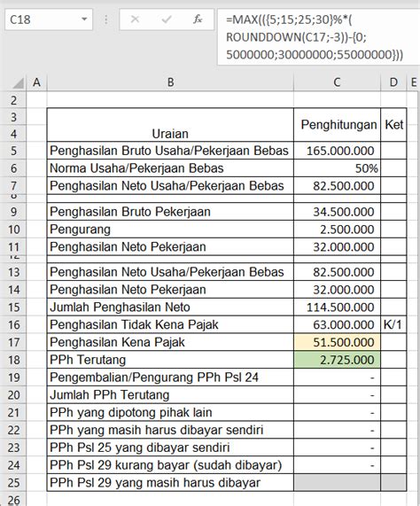The height and width of the screenshot is (506, 420).
Task: Select green cell 2.725.000
Action: [337, 360]
